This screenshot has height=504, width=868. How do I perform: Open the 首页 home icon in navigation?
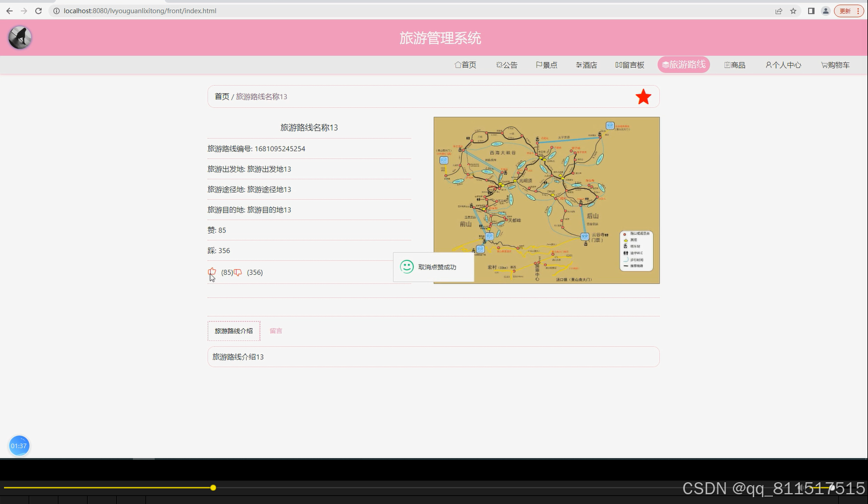[457, 65]
